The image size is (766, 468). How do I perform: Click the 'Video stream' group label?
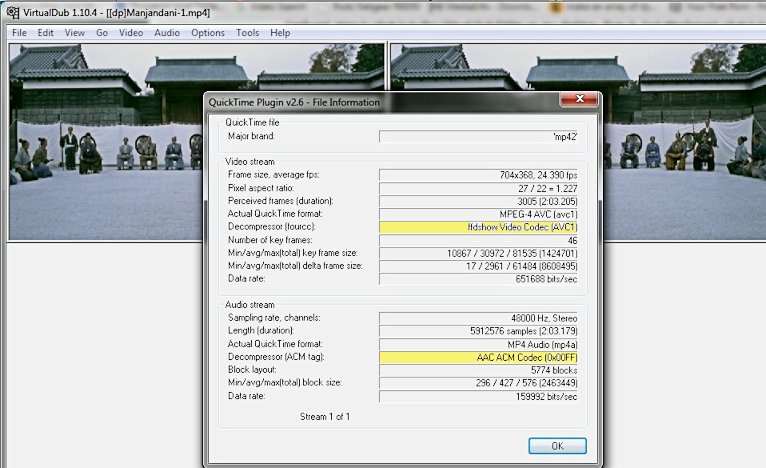click(x=250, y=161)
